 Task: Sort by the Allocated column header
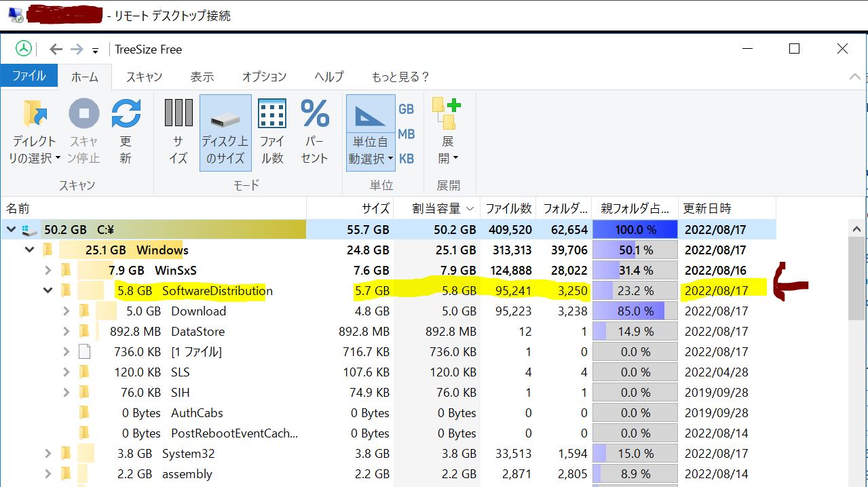pos(436,209)
